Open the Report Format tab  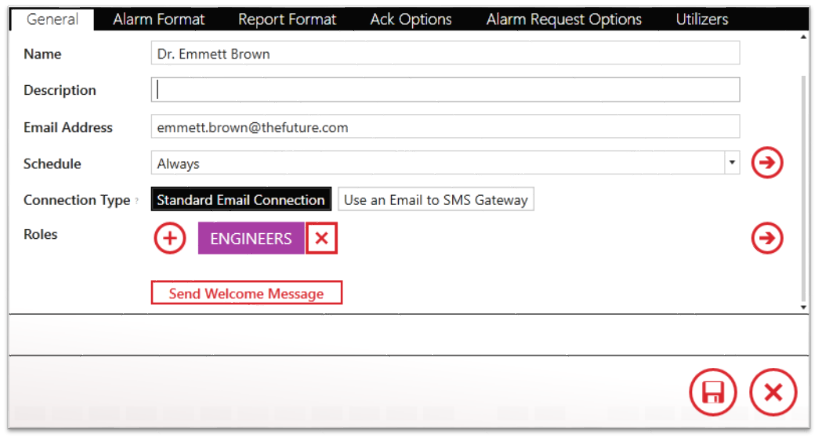point(287,19)
